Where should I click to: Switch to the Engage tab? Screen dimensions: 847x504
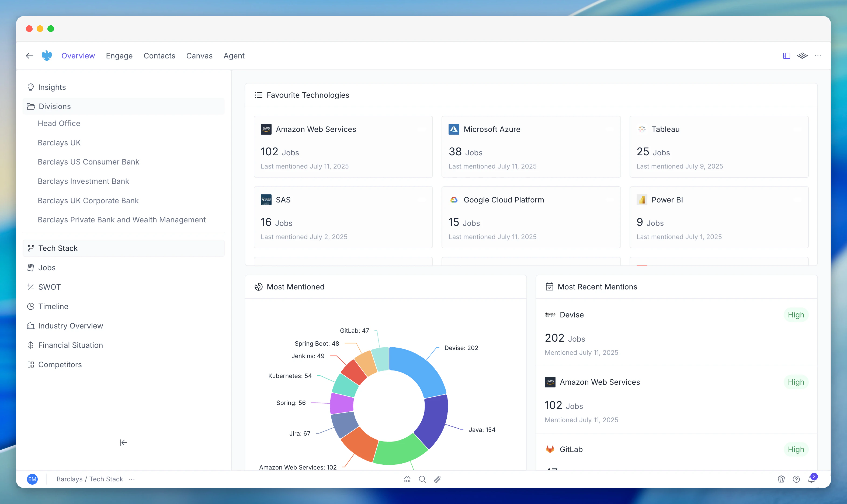[119, 56]
